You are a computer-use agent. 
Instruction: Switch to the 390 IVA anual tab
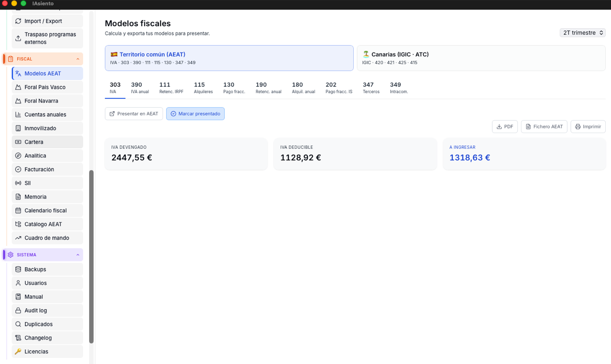coord(140,88)
